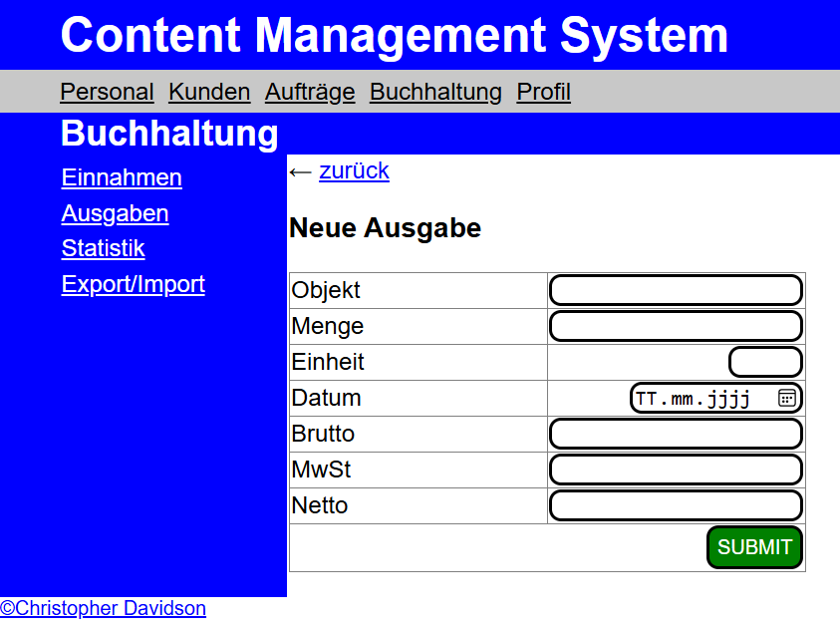Select the Netto input field
This screenshot has width=840, height=629.
(676, 505)
